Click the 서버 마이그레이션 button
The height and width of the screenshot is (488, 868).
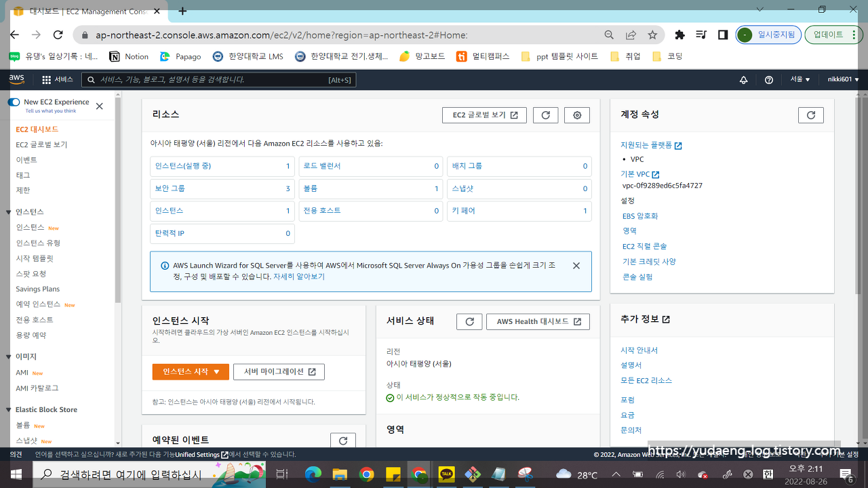pyautogui.click(x=279, y=371)
